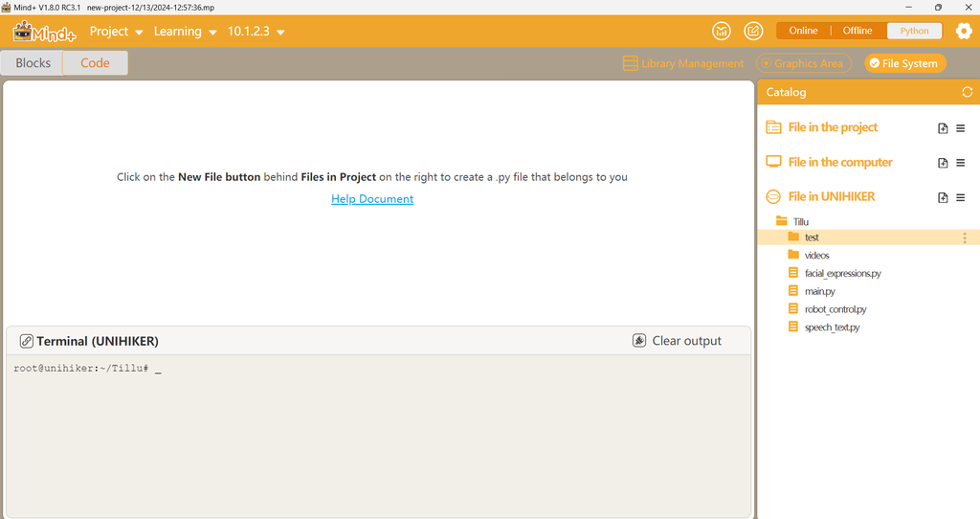Expand File in the project section
This screenshot has width=980, height=519.
[x=833, y=127]
